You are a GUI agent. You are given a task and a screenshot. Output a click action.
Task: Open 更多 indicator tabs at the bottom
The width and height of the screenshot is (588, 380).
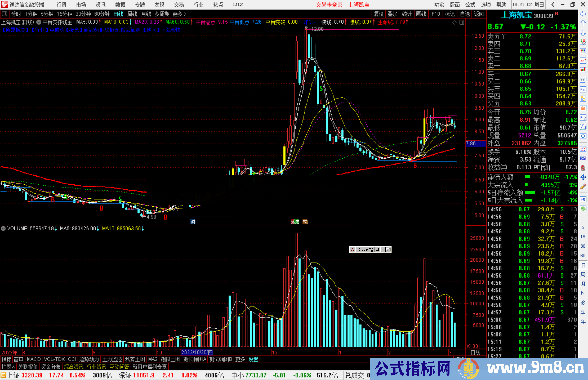coord(240,359)
